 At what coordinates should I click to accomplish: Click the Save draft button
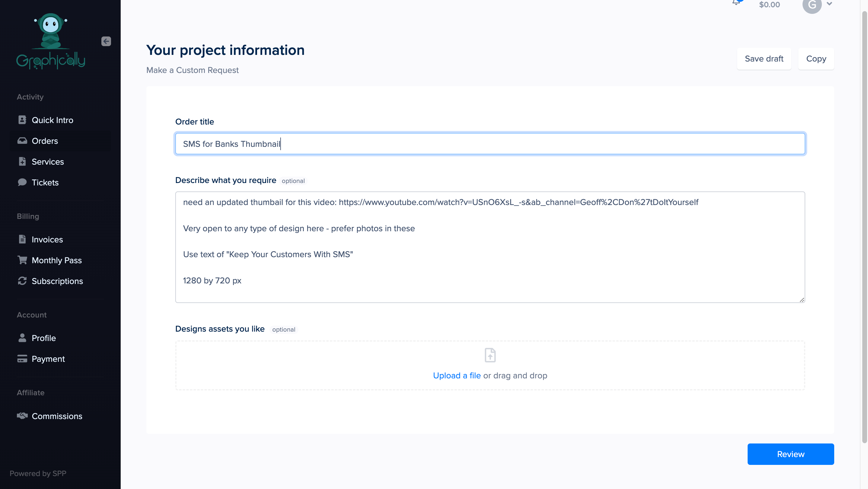(764, 58)
